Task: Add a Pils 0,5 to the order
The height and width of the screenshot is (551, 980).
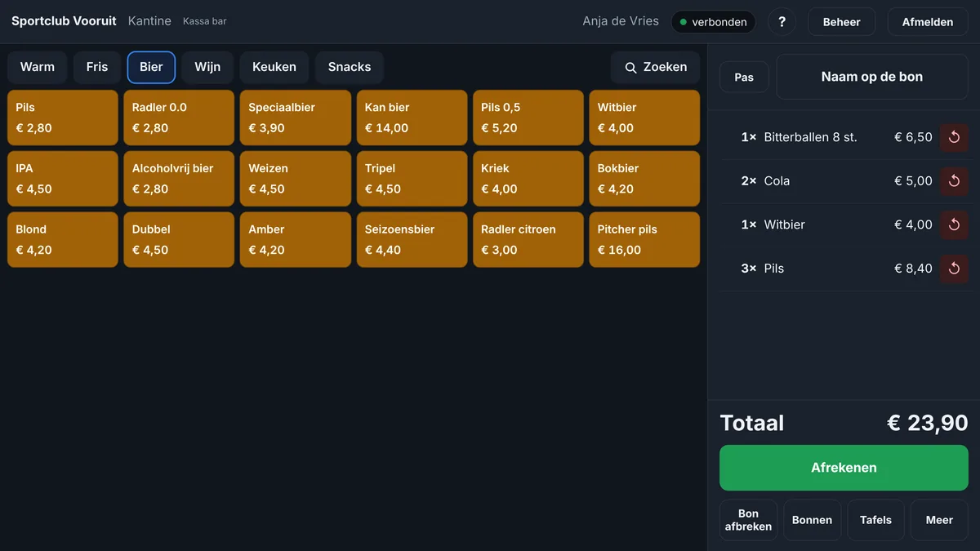Action: tap(528, 118)
